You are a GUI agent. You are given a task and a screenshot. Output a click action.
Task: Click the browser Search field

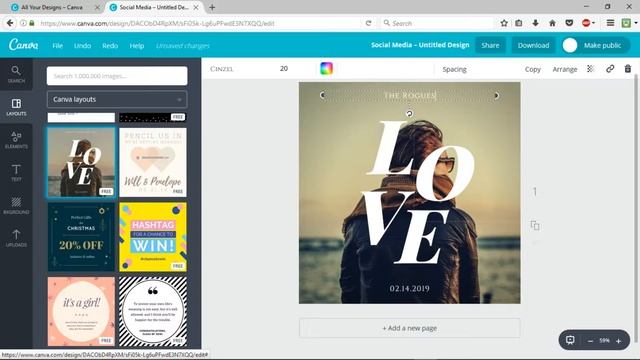[x=437, y=23]
